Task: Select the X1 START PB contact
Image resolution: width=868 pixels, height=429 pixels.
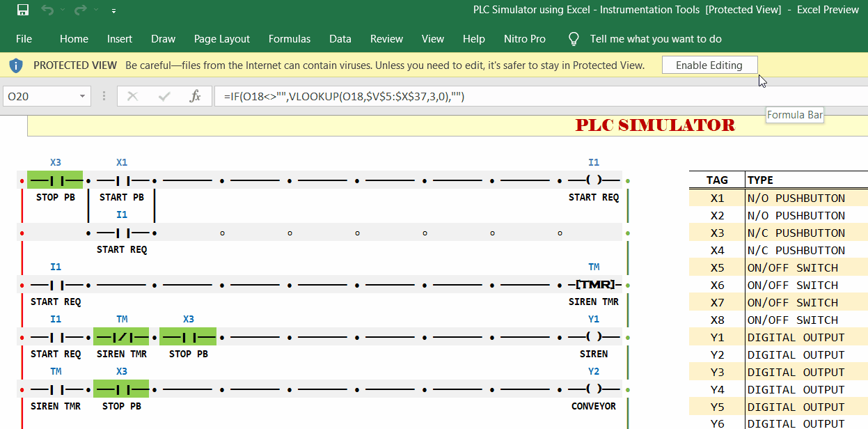Action: pyautogui.click(x=122, y=180)
